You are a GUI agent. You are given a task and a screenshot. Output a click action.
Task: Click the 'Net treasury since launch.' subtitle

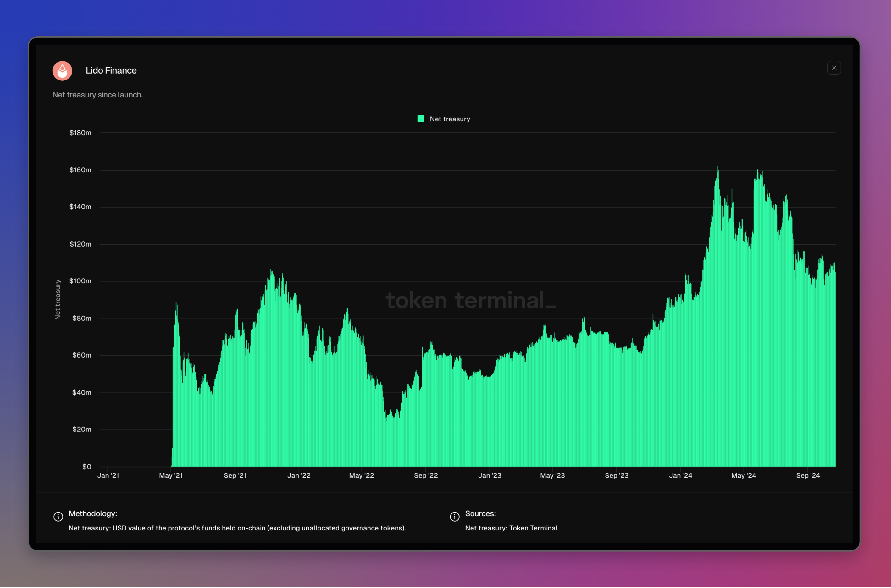[97, 95]
